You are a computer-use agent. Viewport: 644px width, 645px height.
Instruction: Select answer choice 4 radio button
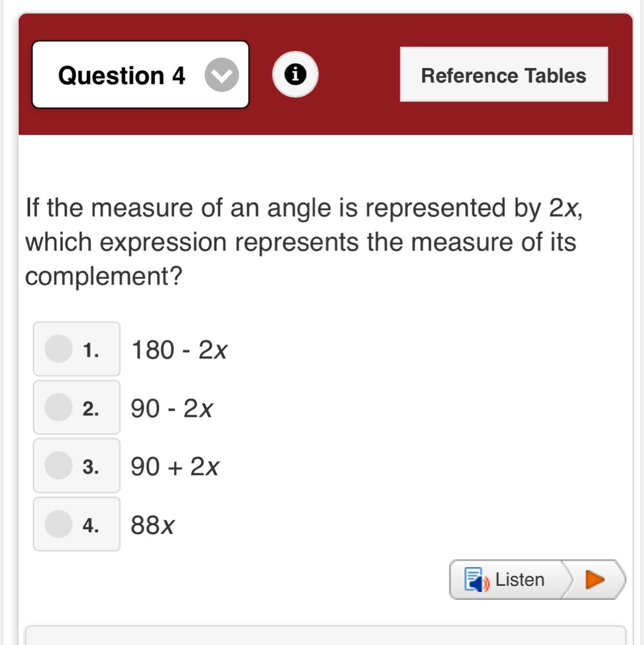pyautogui.click(x=59, y=524)
